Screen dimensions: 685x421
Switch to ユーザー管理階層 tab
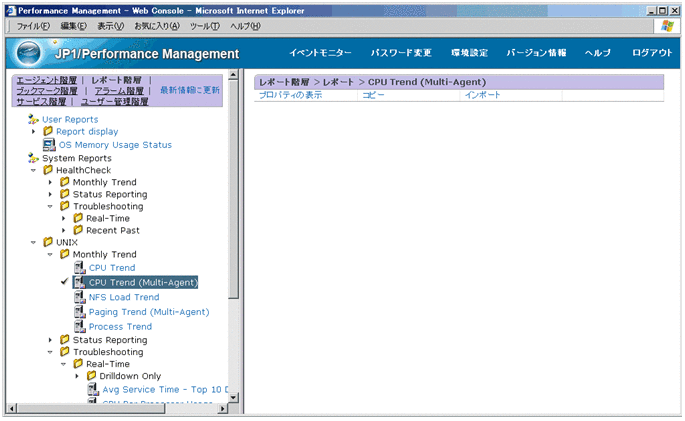pyautogui.click(x=114, y=101)
